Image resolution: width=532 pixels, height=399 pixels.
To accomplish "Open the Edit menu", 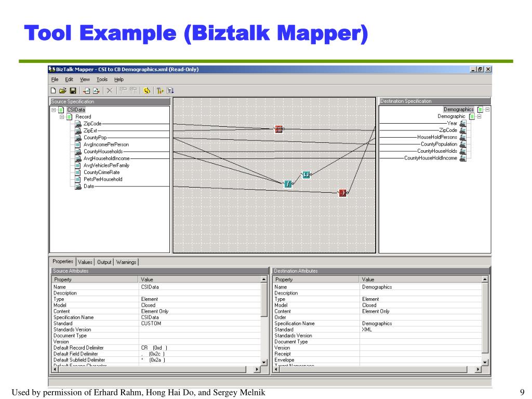I will coord(69,79).
